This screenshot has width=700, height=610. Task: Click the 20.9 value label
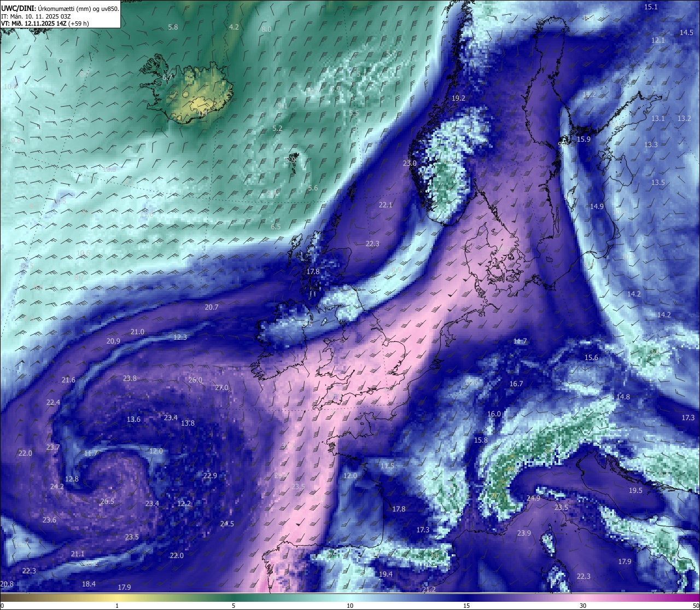point(113,341)
